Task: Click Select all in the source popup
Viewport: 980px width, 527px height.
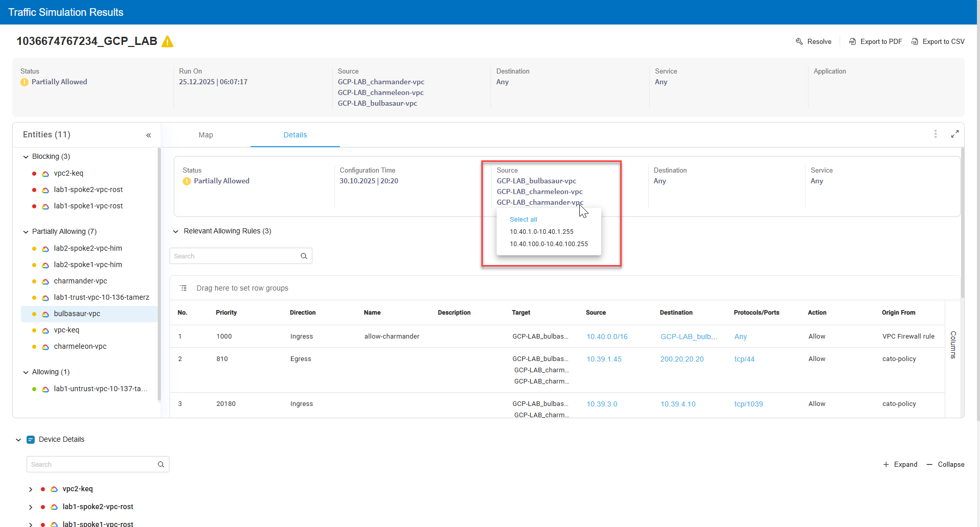Action: pyautogui.click(x=523, y=220)
